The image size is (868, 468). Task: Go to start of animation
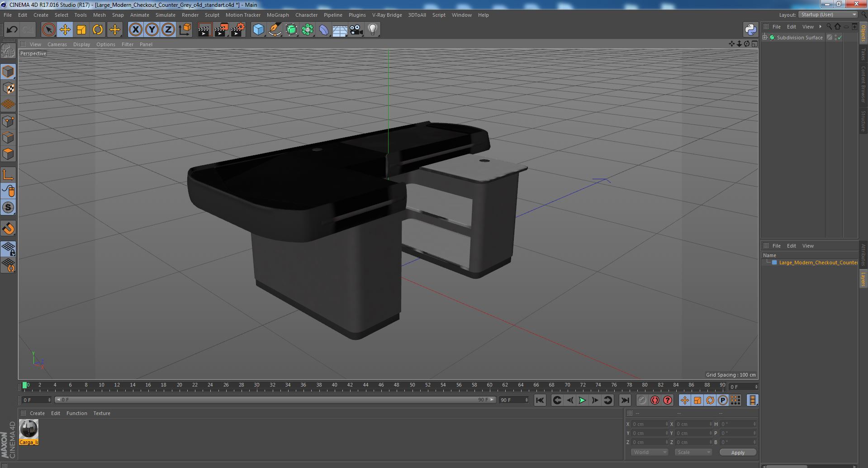tap(540, 400)
